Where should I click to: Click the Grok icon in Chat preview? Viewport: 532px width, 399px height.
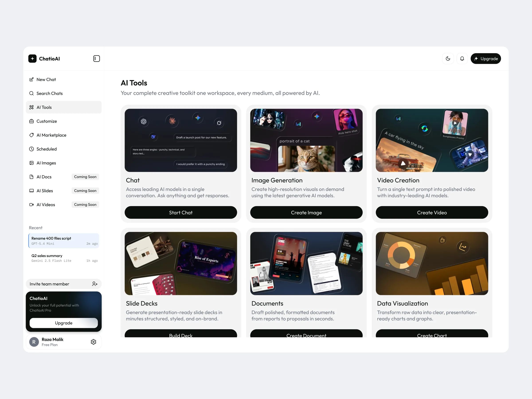click(219, 123)
